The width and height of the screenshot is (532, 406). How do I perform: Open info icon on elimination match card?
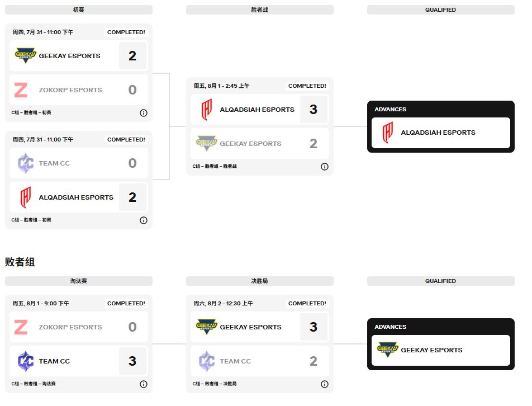[144, 384]
